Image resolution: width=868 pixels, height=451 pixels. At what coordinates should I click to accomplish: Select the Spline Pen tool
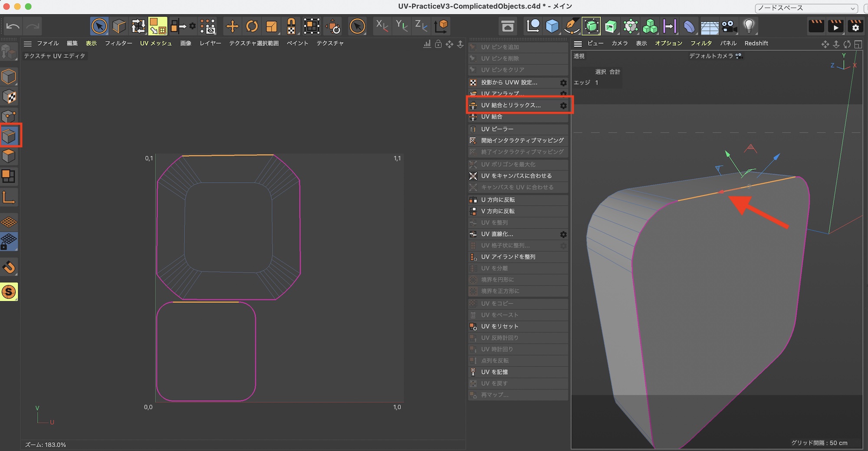pyautogui.click(x=572, y=26)
